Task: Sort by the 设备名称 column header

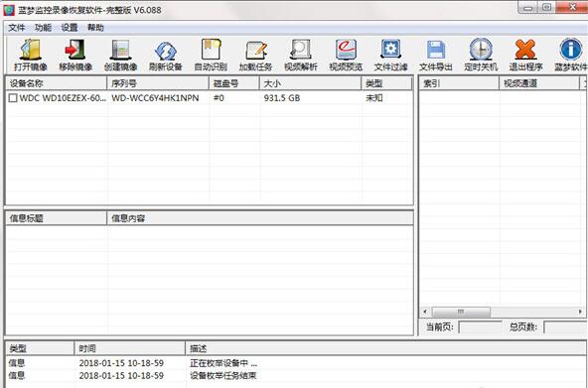Action: click(57, 83)
